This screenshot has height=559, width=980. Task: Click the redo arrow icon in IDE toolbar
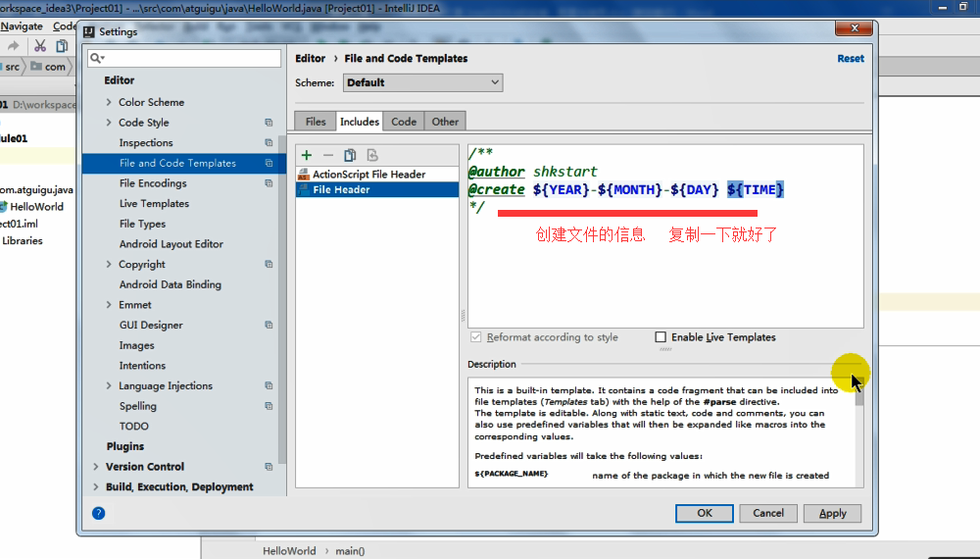13,46
